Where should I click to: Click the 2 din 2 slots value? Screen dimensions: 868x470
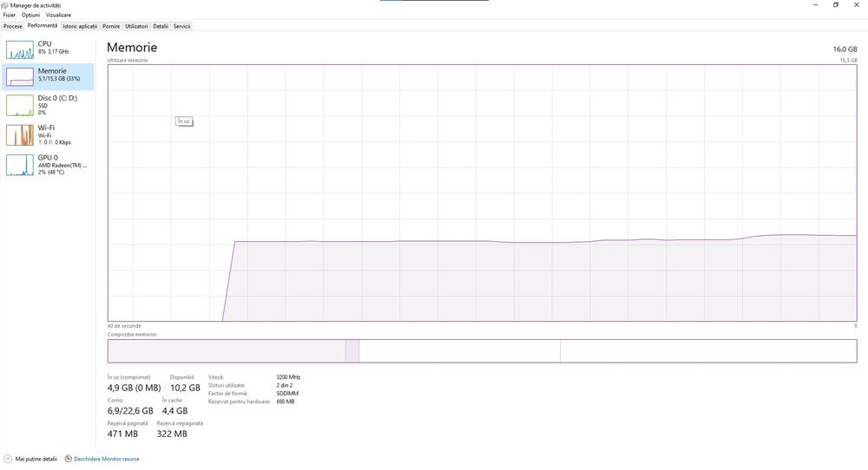(285, 385)
